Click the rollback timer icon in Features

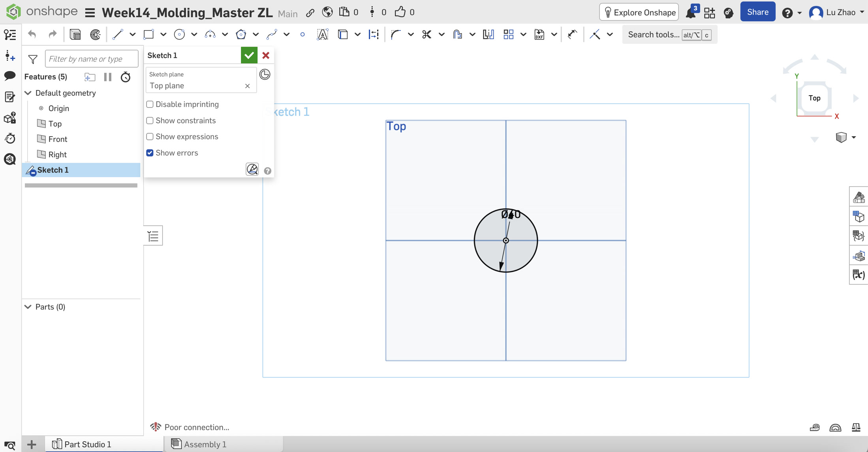[126, 77]
